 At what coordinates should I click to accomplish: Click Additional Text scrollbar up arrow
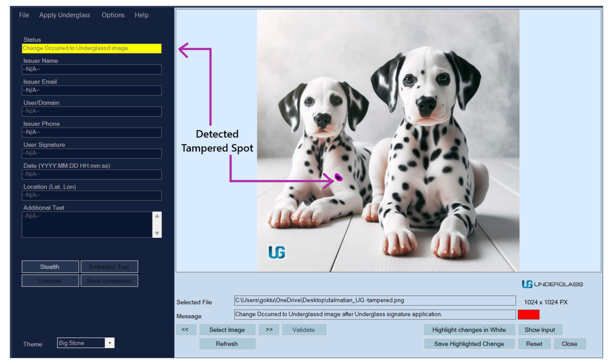click(157, 216)
